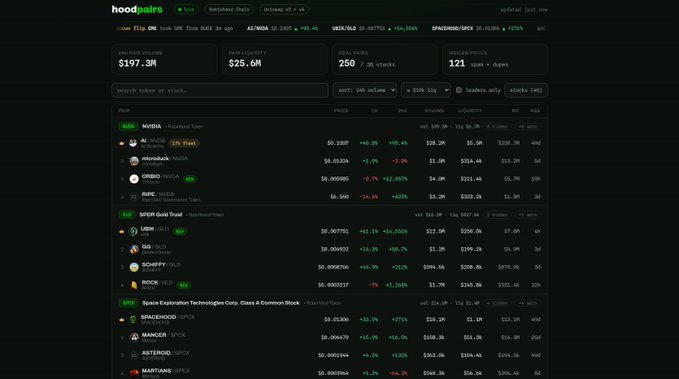679x379 pixels.
Task: Expand more pairs in the SPCX group
Action: click(x=527, y=303)
